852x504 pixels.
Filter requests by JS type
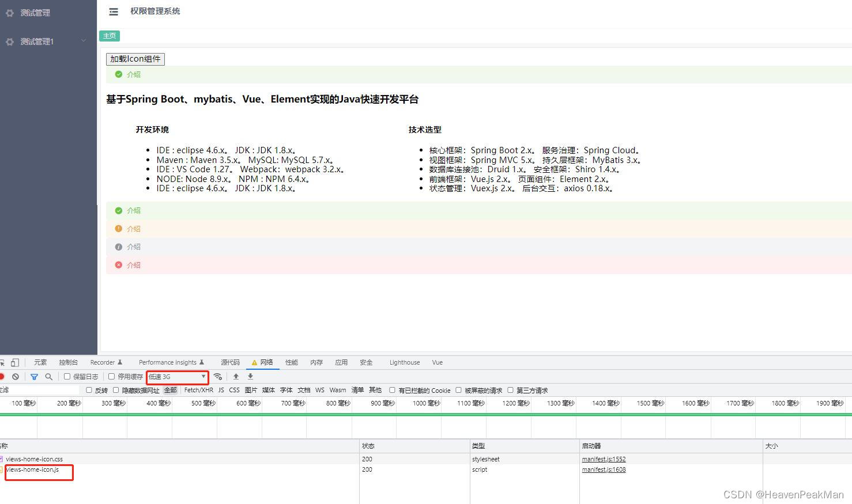221,390
